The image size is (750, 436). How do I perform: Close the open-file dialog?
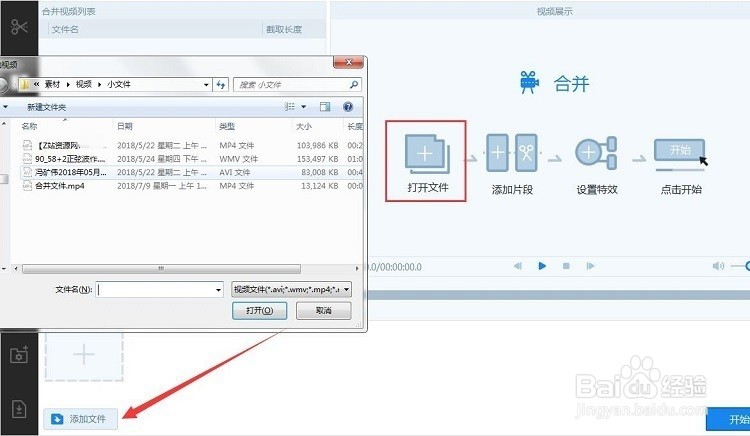click(349, 62)
